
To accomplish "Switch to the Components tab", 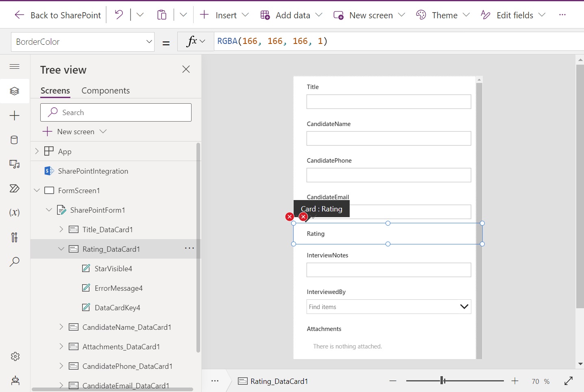I will pyautogui.click(x=105, y=90).
